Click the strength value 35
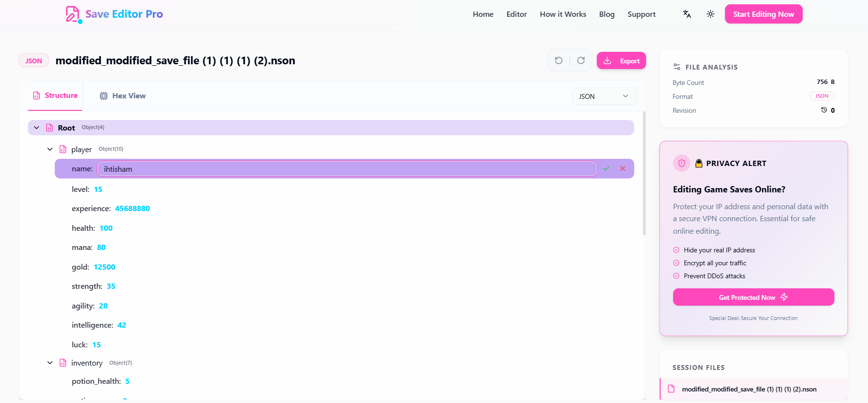Screen dimensions: 868x403 tap(111, 286)
